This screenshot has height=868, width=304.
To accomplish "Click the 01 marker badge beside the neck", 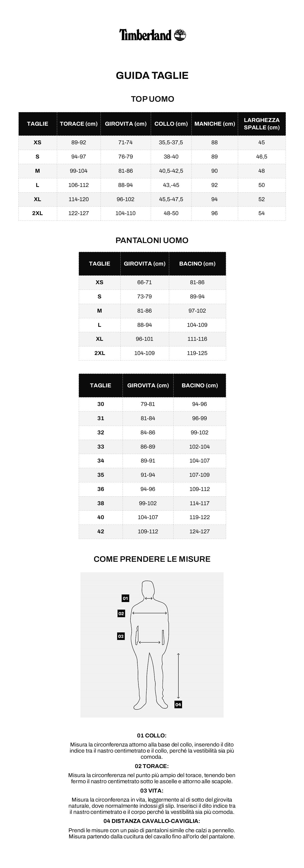I will tap(125, 598).
